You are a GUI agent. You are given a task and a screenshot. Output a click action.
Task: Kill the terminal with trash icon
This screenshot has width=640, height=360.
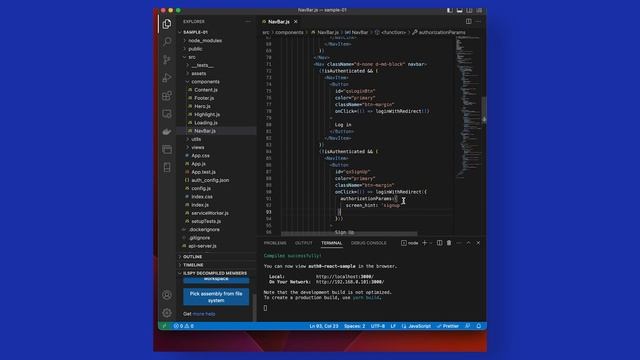pyautogui.click(x=449, y=243)
